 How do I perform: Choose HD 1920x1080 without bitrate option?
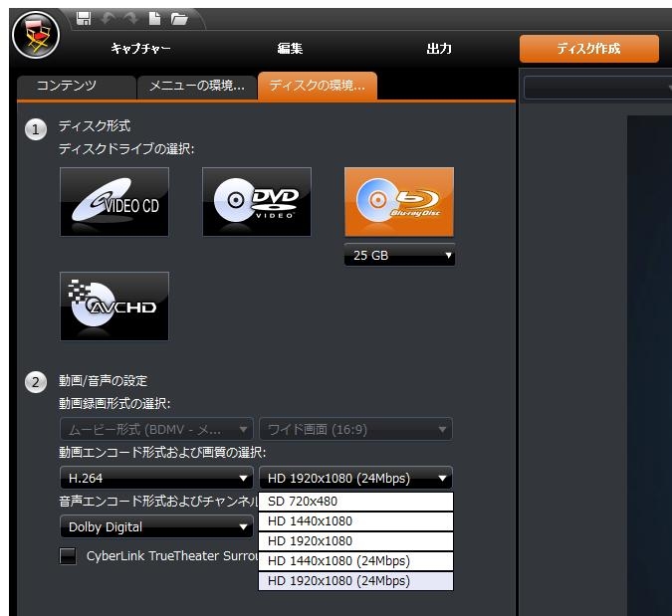pyautogui.click(x=355, y=541)
